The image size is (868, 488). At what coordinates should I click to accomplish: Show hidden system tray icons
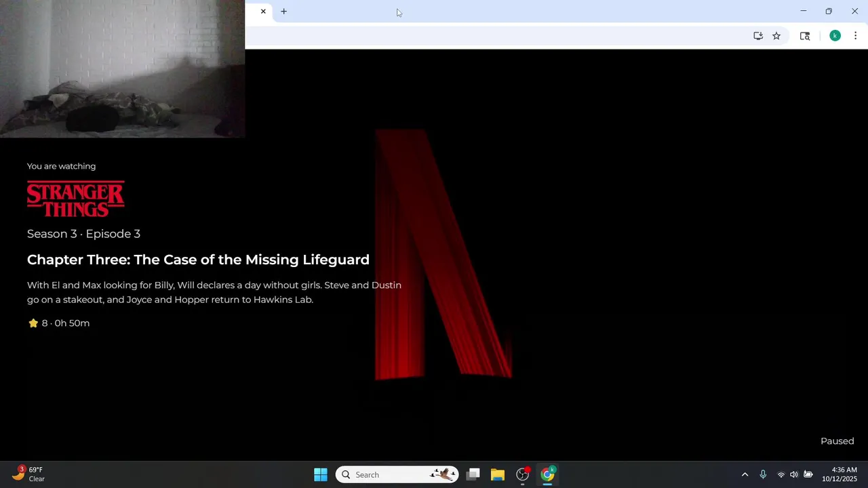745,474
